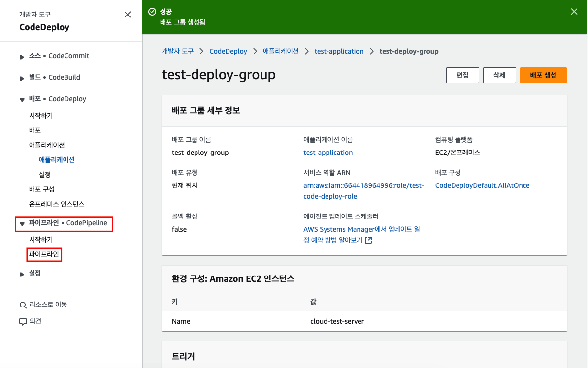Collapse the 배포 • CodeDeploy section
This screenshot has height=368, width=588.
22,100
